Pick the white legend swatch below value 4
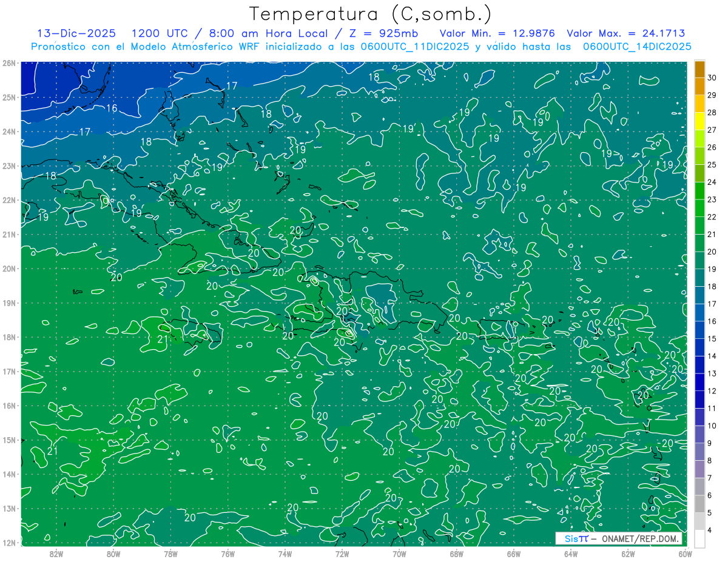728x562 pixels. point(699,538)
